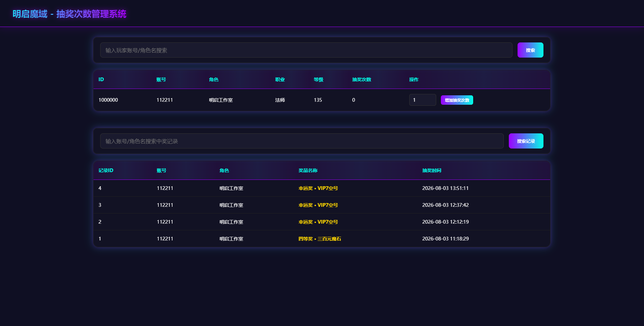The height and width of the screenshot is (326, 644).
Task: Click the 增加抽奖次数 button
Action: (457, 100)
